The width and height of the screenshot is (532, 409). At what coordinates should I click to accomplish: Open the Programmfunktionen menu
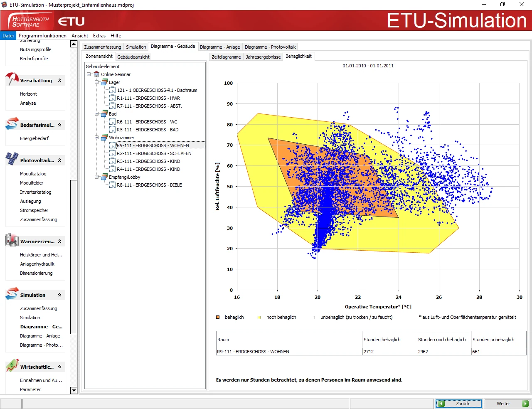[x=42, y=36]
